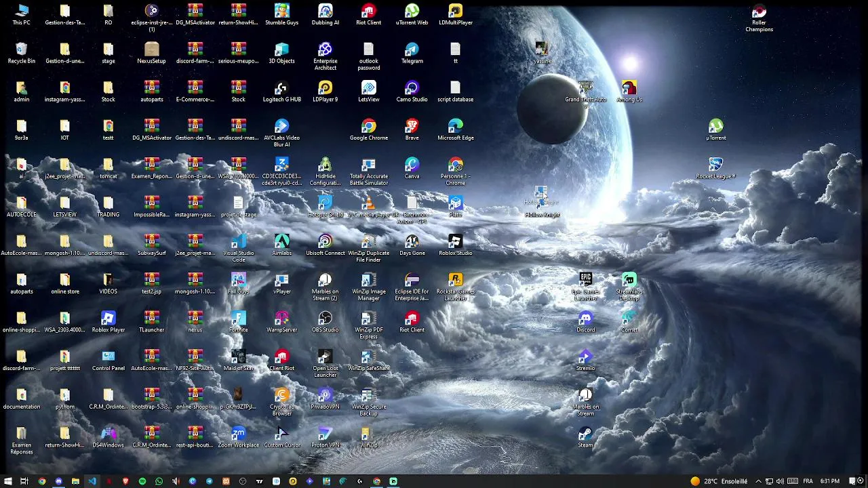
Task: Open the tomcat folder
Action: 108,169
